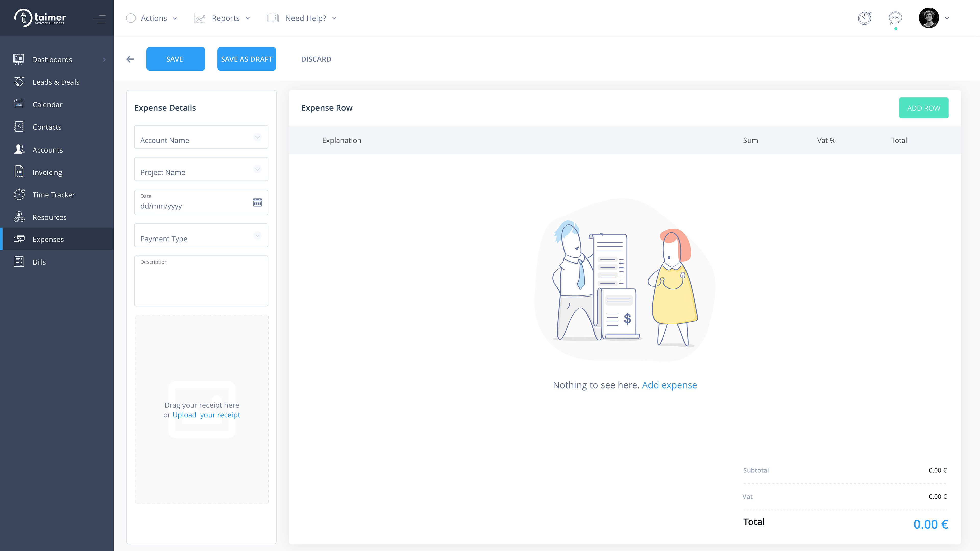The width and height of the screenshot is (980, 551).
Task: Click the Dashboards presentation icon
Action: click(x=19, y=59)
